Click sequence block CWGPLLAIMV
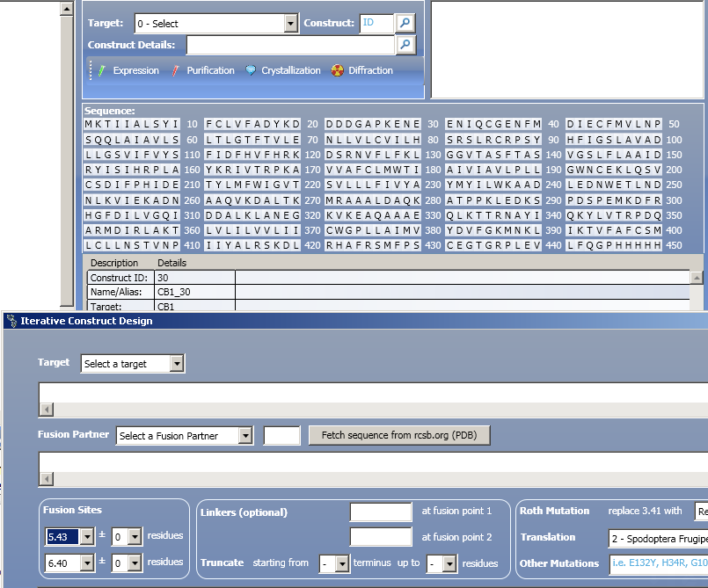The width and height of the screenshot is (708, 588). point(373,230)
